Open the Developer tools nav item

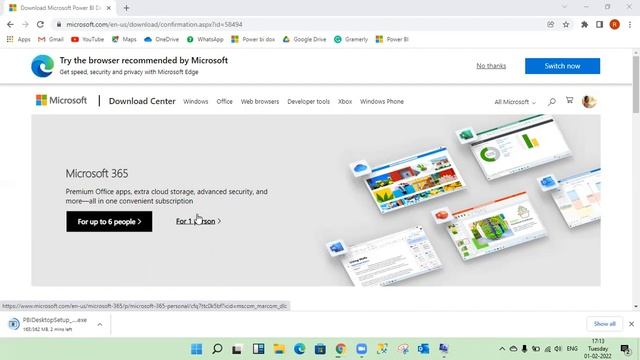pos(308,102)
